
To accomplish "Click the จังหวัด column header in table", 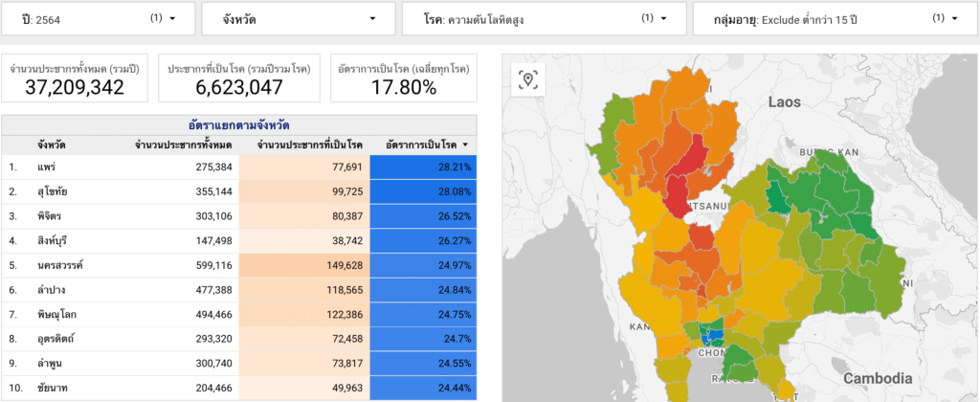I will point(52,145).
